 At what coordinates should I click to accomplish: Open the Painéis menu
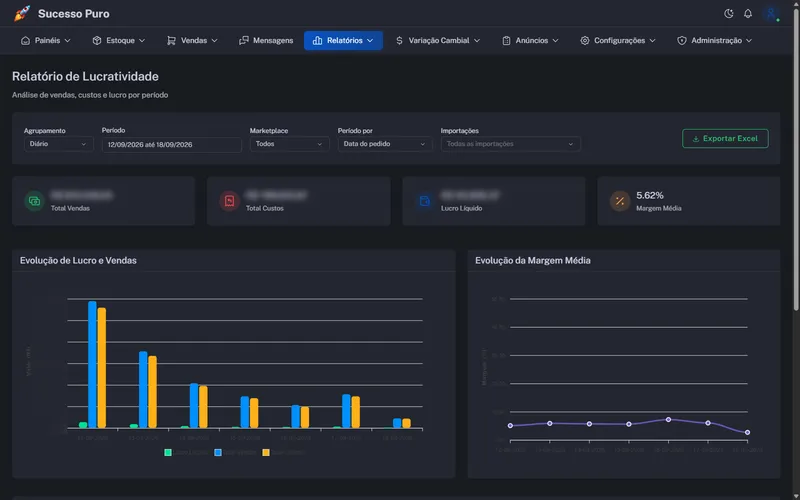tap(45, 40)
